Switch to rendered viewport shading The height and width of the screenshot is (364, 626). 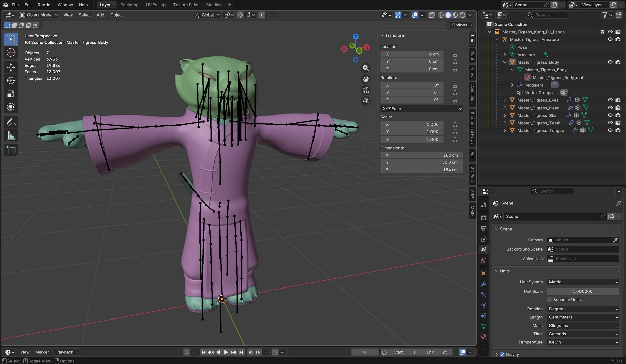click(463, 15)
